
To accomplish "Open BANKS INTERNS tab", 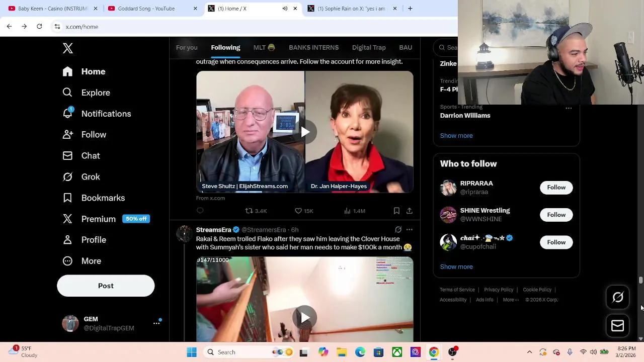I will (313, 47).
